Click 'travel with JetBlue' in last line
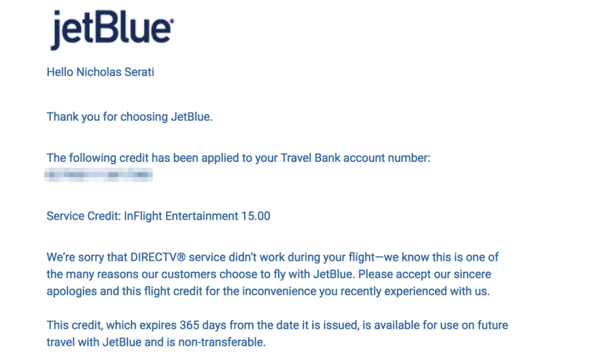The width and height of the screenshot is (601, 364). point(94,342)
